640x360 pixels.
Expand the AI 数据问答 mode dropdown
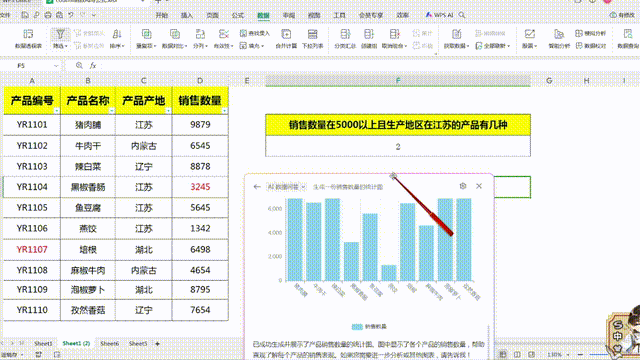pyautogui.click(x=303, y=187)
